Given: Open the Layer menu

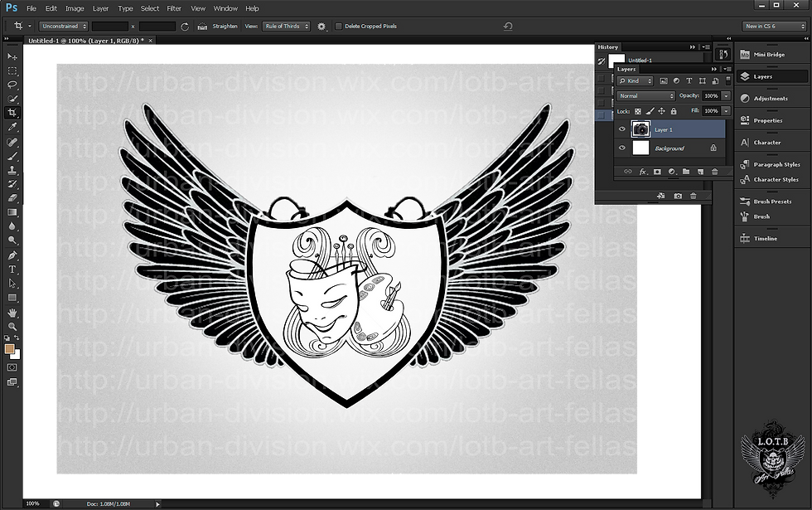Looking at the screenshot, I should click(100, 8).
